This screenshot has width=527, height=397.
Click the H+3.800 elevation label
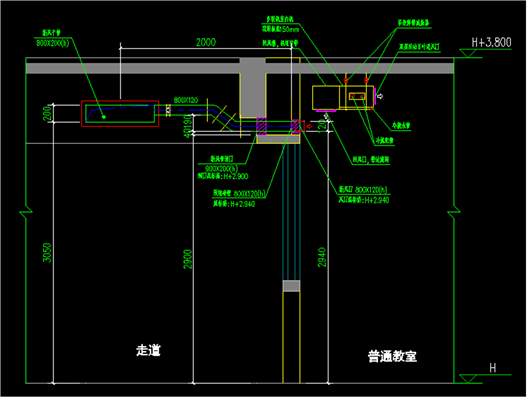coord(491,42)
